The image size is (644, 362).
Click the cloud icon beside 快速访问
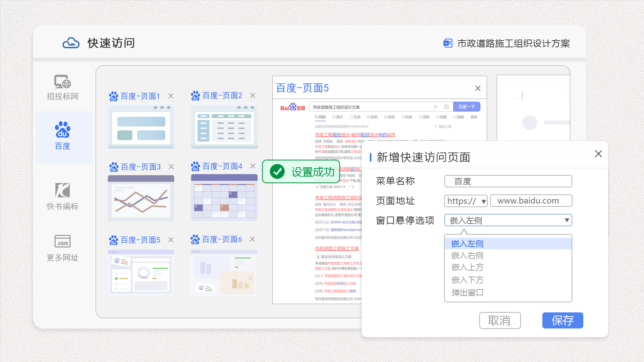pos(71,43)
